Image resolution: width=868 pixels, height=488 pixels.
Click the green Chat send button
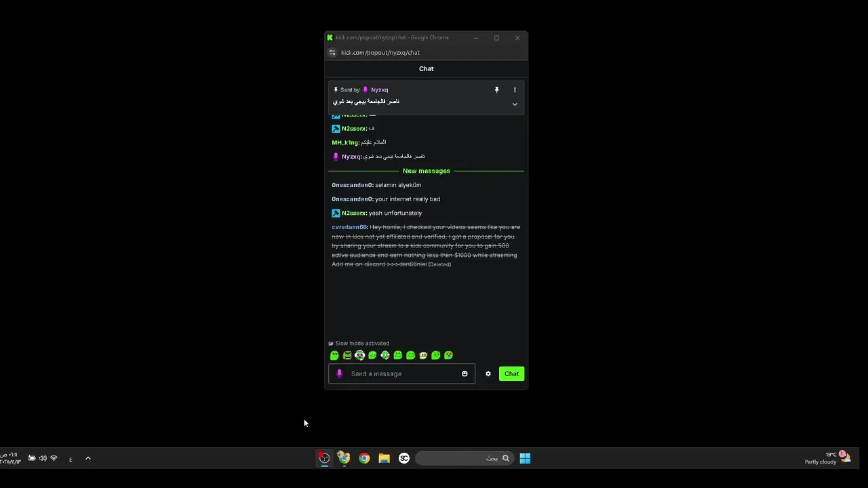[511, 373]
